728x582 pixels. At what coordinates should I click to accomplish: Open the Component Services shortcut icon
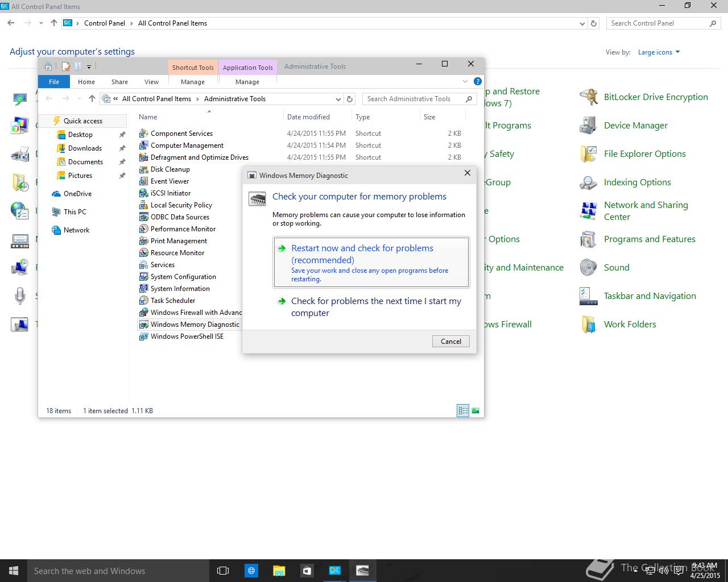(x=143, y=134)
